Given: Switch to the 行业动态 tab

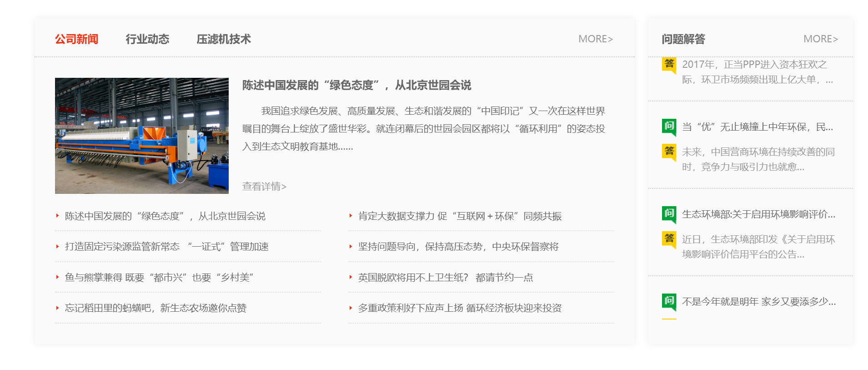Looking at the screenshot, I should 147,39.
